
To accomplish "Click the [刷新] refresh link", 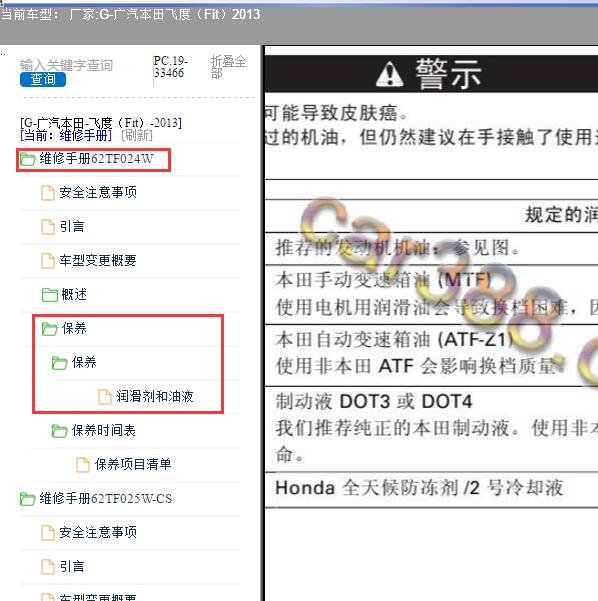I will pos(136,135).
